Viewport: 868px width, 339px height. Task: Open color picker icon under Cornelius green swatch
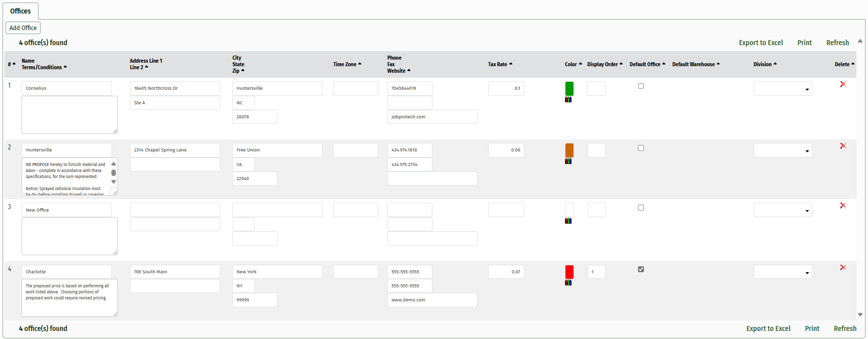pyautogui.click(x=568, y=99)
